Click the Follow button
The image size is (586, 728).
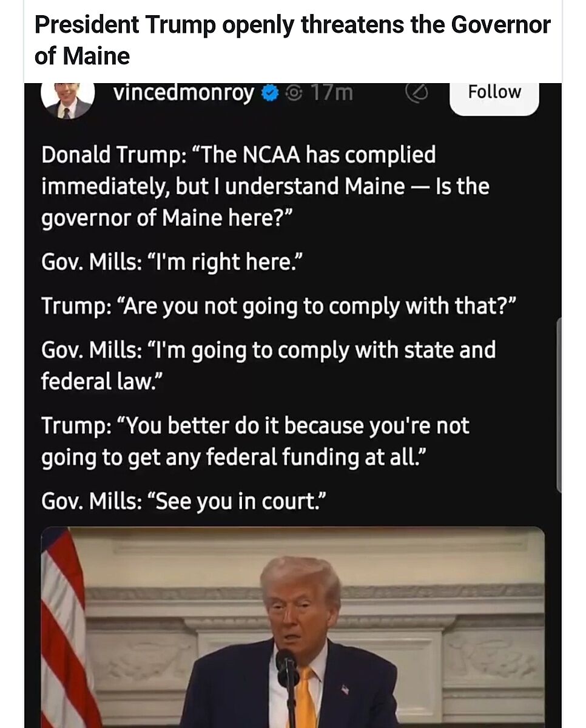pos(494,93)
